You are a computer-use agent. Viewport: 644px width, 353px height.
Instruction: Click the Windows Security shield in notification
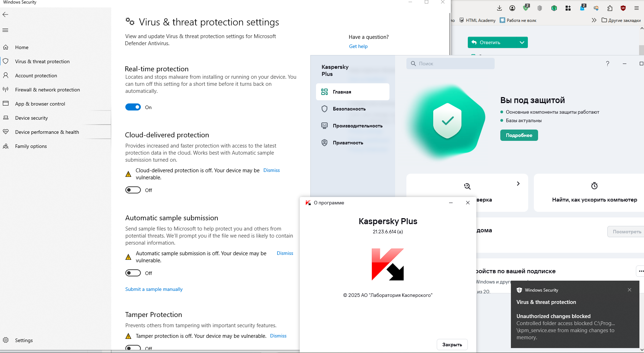coord(519,290)
